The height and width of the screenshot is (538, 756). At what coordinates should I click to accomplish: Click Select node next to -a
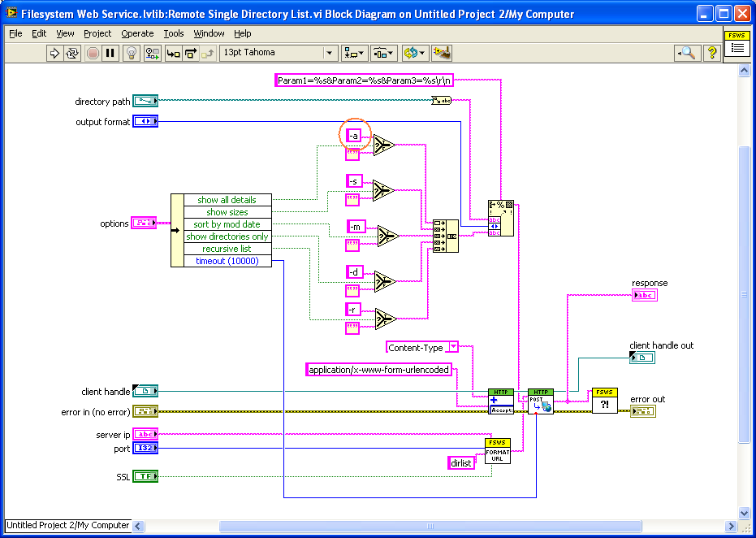[x=384, y=145]
